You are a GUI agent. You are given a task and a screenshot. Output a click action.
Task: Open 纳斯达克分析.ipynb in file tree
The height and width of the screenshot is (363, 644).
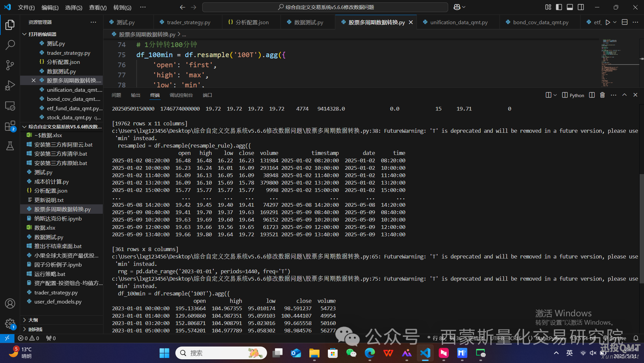click(x=58, y=218)
